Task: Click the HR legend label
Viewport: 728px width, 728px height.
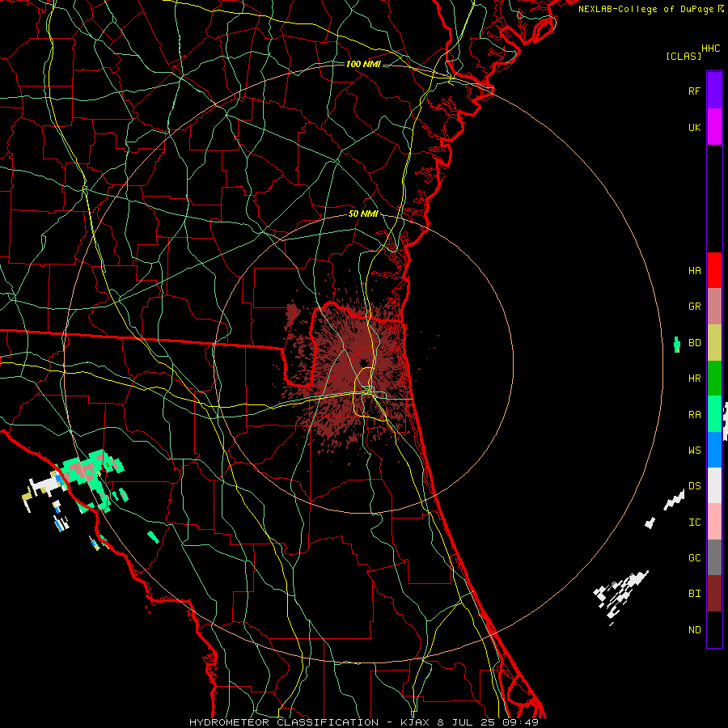Action: pos(694,379)
